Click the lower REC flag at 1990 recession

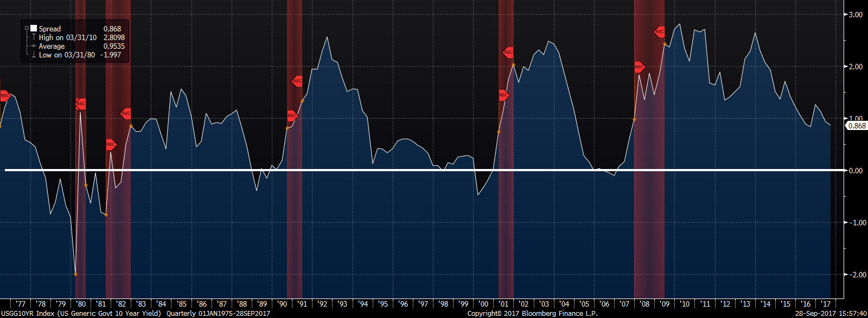292,115
